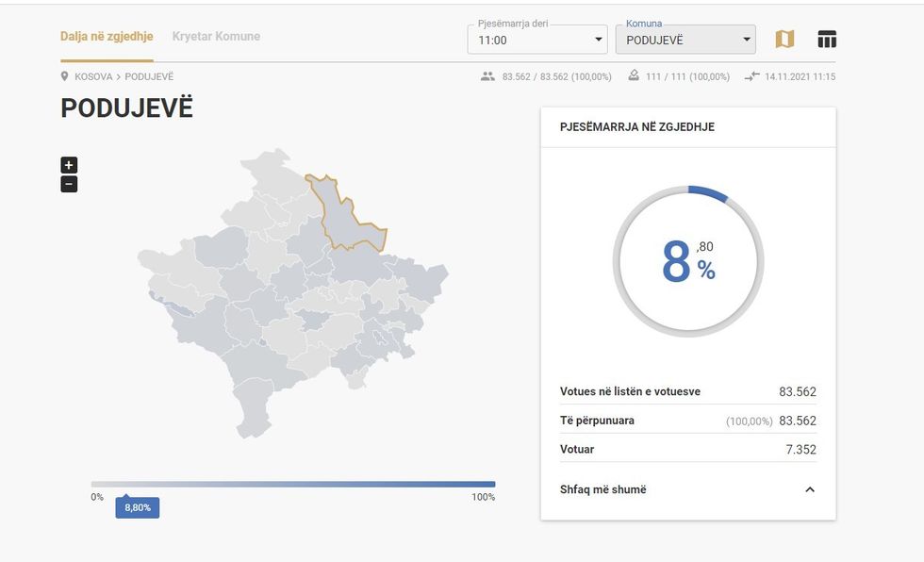Screen dimensions: 924x562
Task: Click the 0% to 100% gradient bar
Action: click(x=292, y=485)
